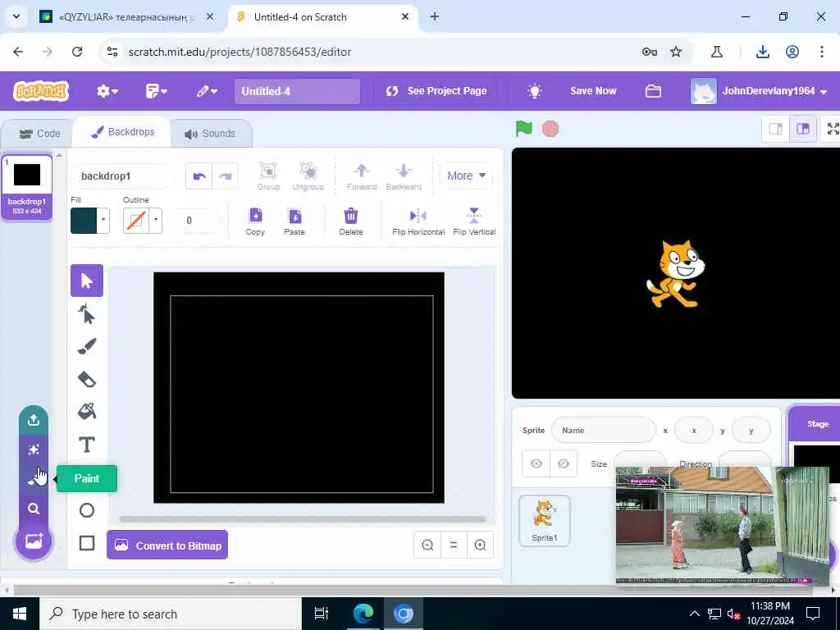Click the Scratch logo
The image size is (840, 630).
41,91
